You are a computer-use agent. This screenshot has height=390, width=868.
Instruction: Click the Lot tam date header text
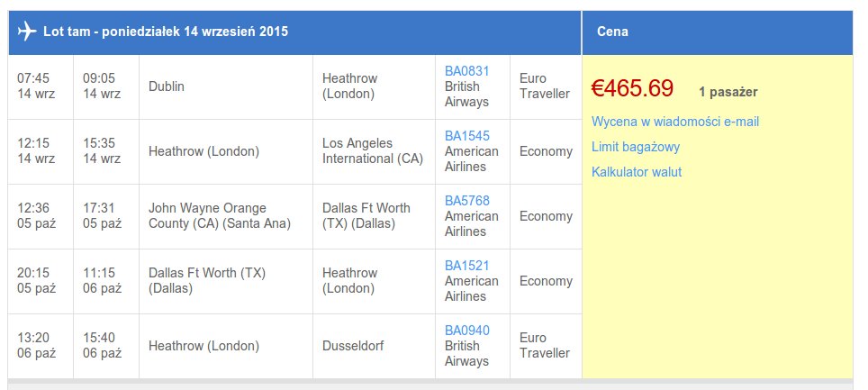[x=166, y=32]
